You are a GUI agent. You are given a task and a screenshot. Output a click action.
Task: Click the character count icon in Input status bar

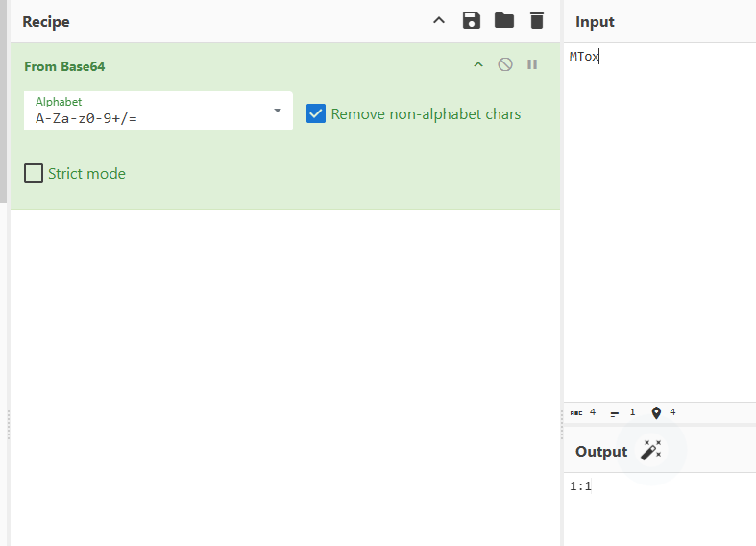(x=576, y=412)
